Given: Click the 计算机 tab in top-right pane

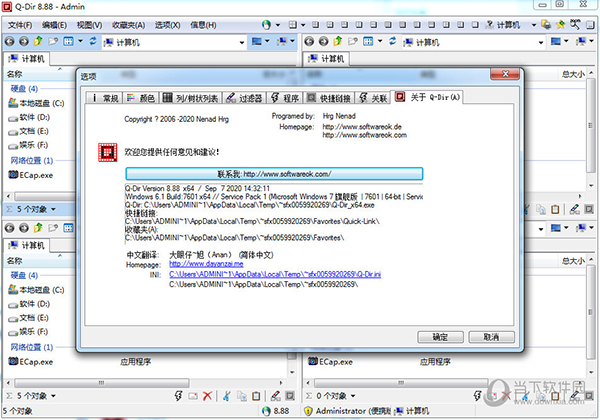Looking at the screenshot, I should [x=326, y=59].
